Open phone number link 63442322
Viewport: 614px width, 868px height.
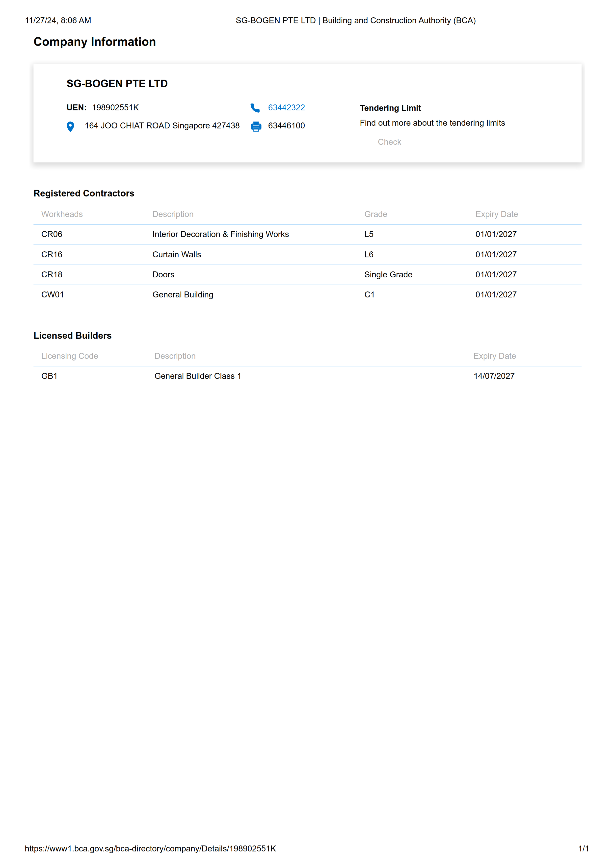click(286, 108)
